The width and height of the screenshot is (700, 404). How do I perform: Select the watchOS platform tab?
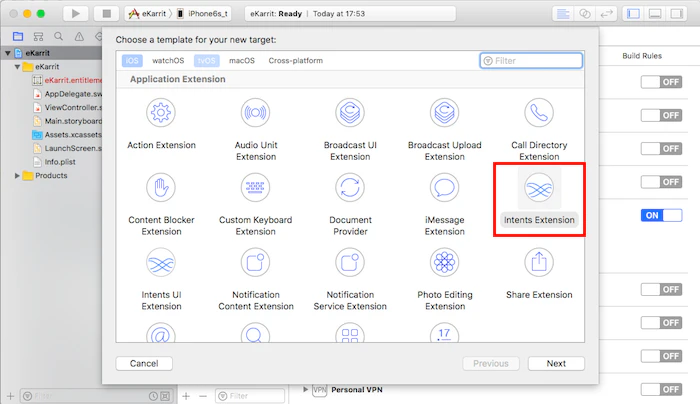pos(168,60)
